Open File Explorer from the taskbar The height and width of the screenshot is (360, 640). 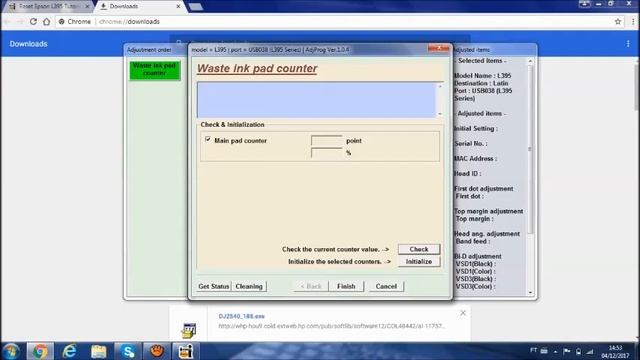tap(99, 351)
